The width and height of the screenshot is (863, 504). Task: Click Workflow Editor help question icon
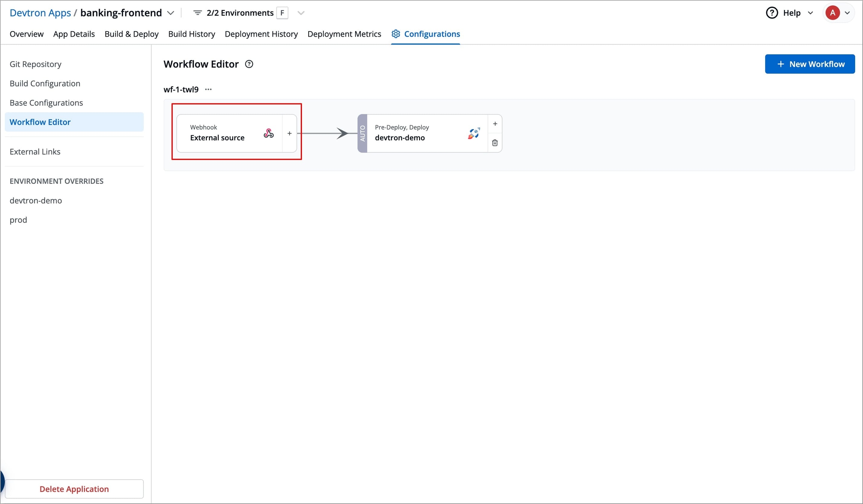click(249, 64)
